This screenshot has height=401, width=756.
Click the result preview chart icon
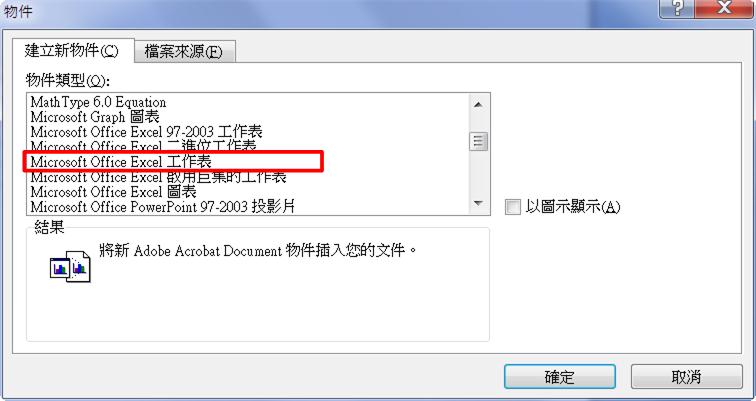pos(70,267)
